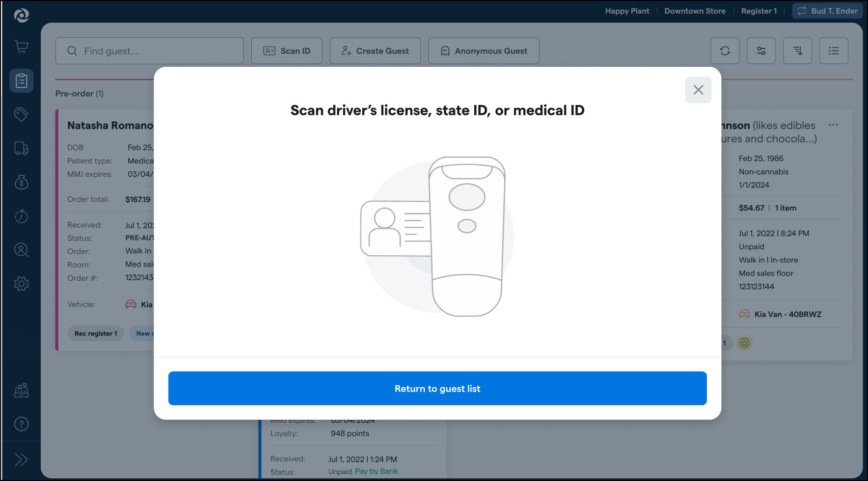This screenshot has height=481, width=868.
Task: Click Register 1 in header
Action: pos(759,11)
